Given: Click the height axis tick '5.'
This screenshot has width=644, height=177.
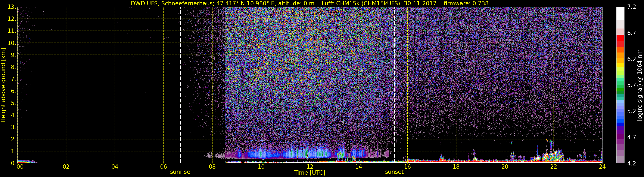Looking at the screenshot, I should 13,103.
